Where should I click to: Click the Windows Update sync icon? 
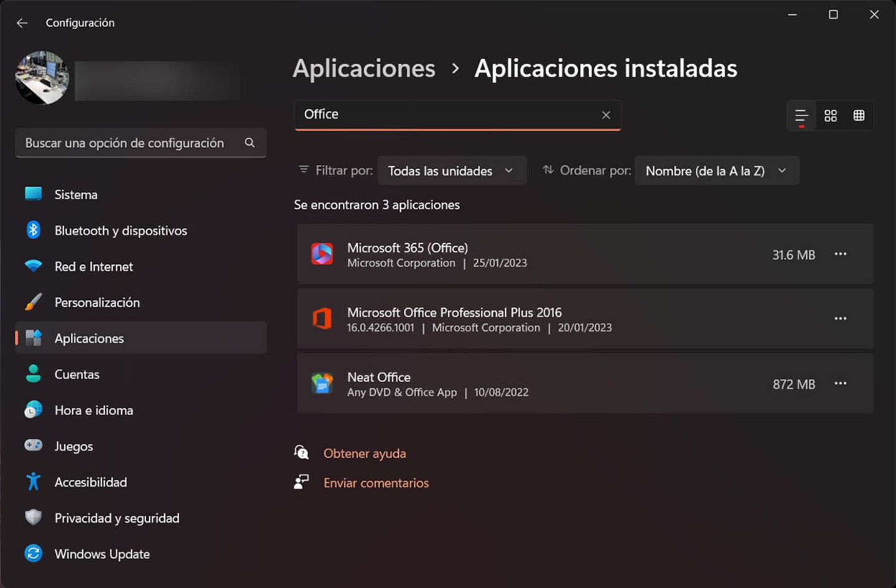click(x=34, y=553)
